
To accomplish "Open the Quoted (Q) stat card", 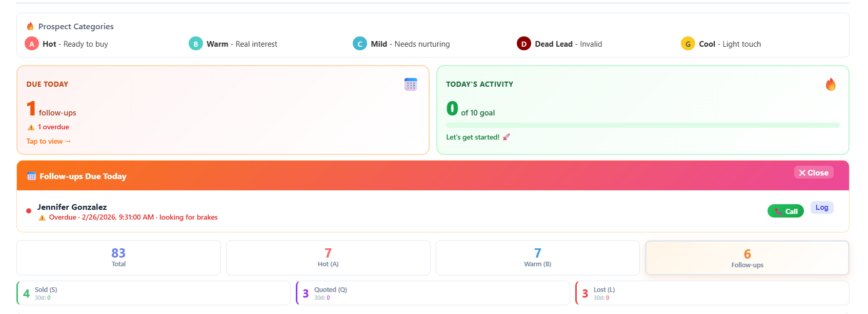I will (433, 293).
